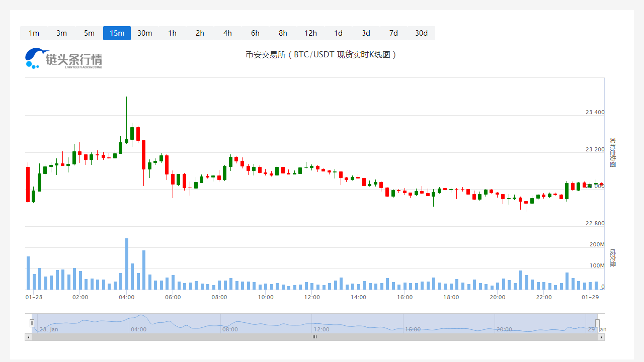Choose the 5m candlestick interval

pos(89,33)
